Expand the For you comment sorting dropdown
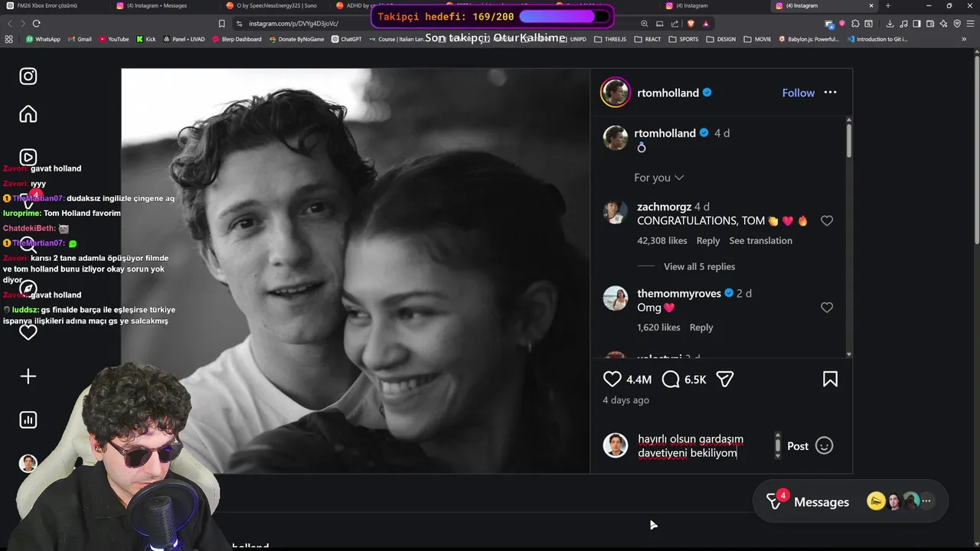980x551 pixels. click(658, 178)
